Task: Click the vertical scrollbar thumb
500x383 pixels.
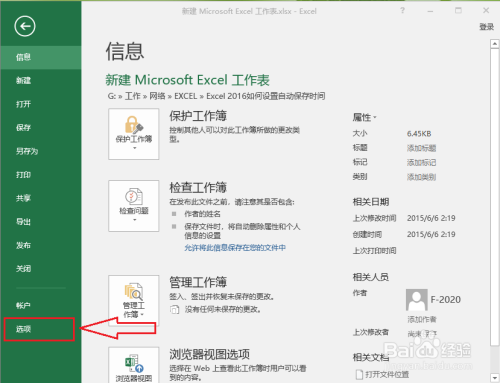Action: point(494,197)
